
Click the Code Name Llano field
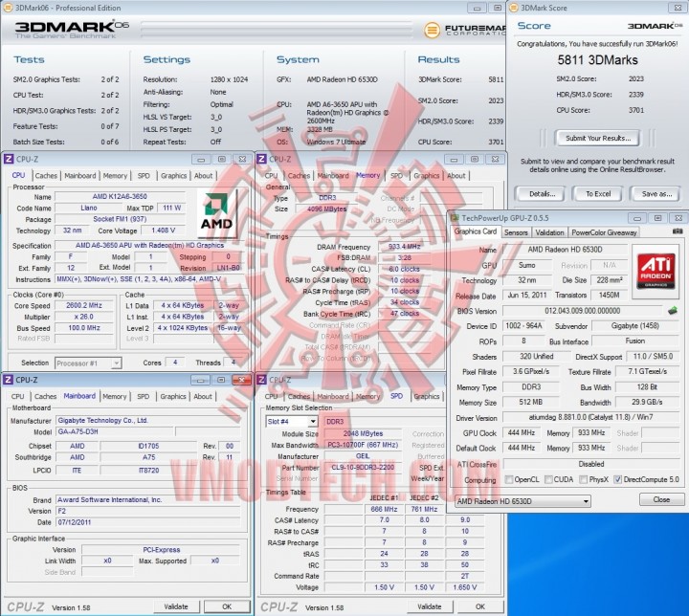(89, 208)
